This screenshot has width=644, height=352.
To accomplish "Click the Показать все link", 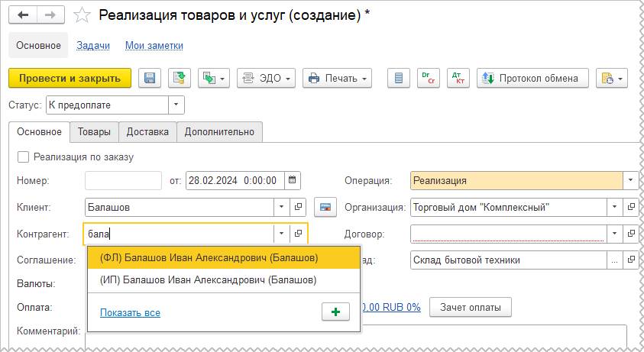I will 130,312.
